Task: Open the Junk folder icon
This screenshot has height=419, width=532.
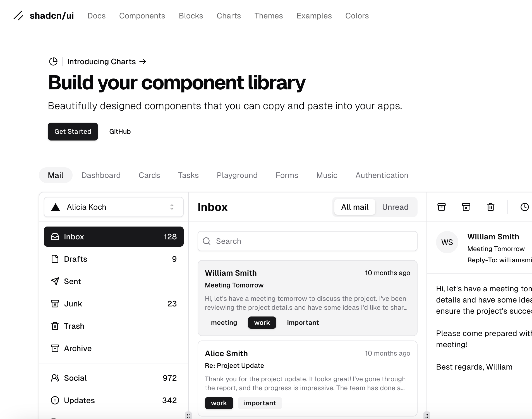Action: [x=55, y=304]
